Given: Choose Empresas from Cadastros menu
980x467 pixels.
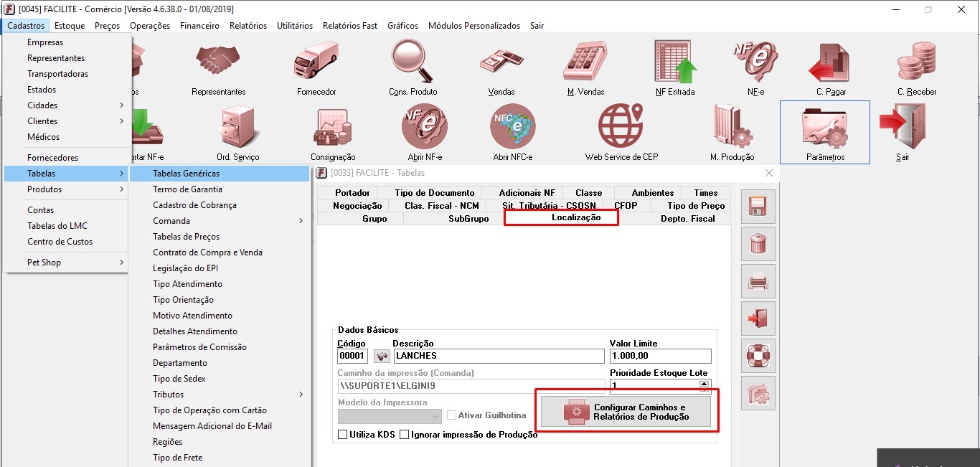Looking at the screenshot, I should (x=67, y=42).
